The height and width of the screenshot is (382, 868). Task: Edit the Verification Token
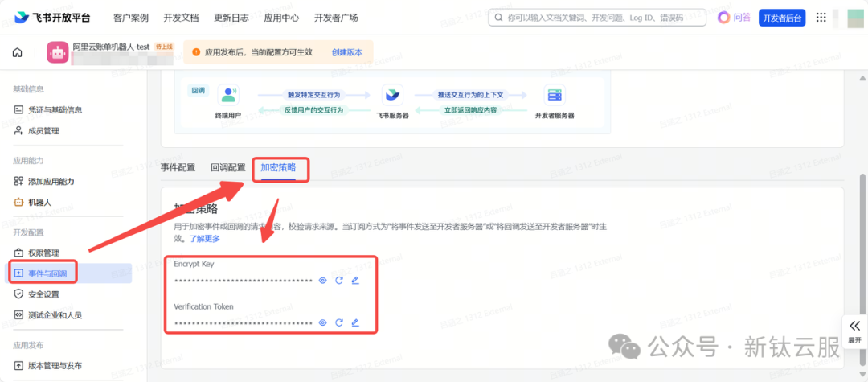tap(355, 322)
